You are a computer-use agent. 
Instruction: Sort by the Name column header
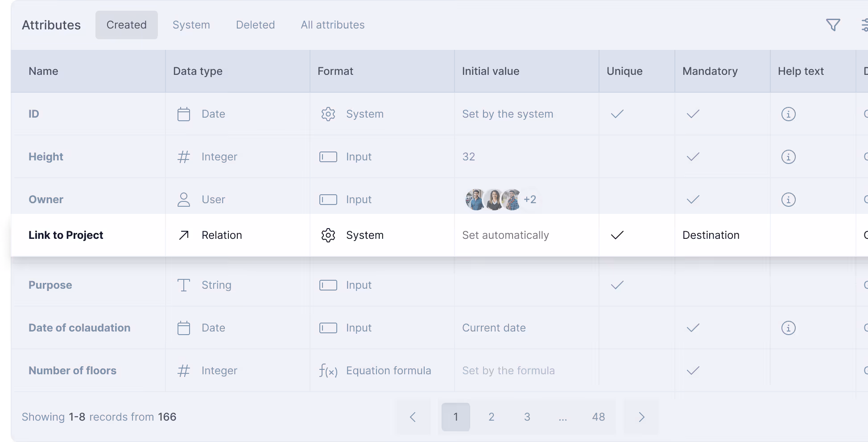pyautogui.click(x=43, y=71)
